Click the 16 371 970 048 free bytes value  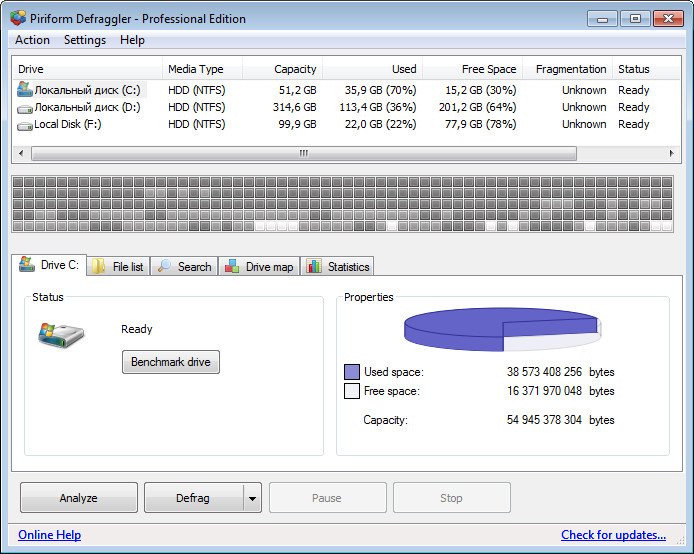[544, 391]
